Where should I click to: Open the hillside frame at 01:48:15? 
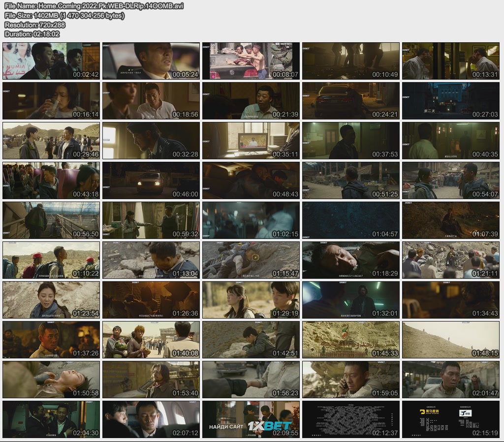450,340
